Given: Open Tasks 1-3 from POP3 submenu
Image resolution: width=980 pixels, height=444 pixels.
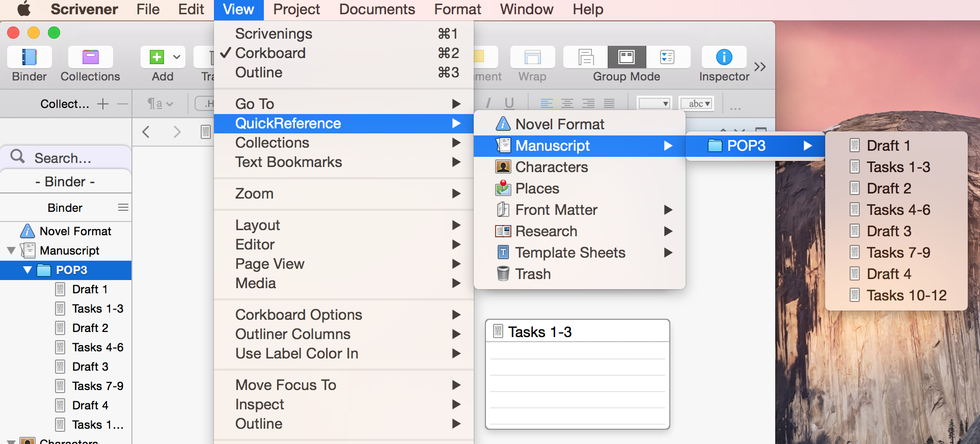Looking at the screenshot, I should pyautogui.click(x=896, y=167).
